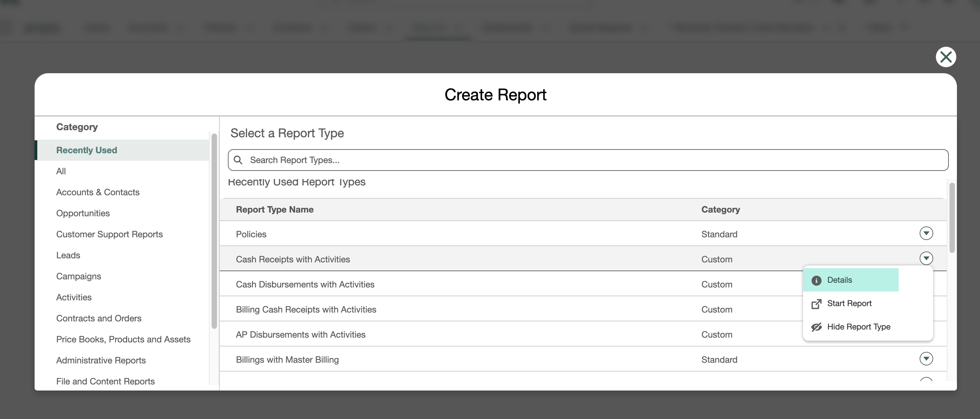980x419 pixels.
Task: Click Standard category cell in Policies row
Action: (719, 234)
